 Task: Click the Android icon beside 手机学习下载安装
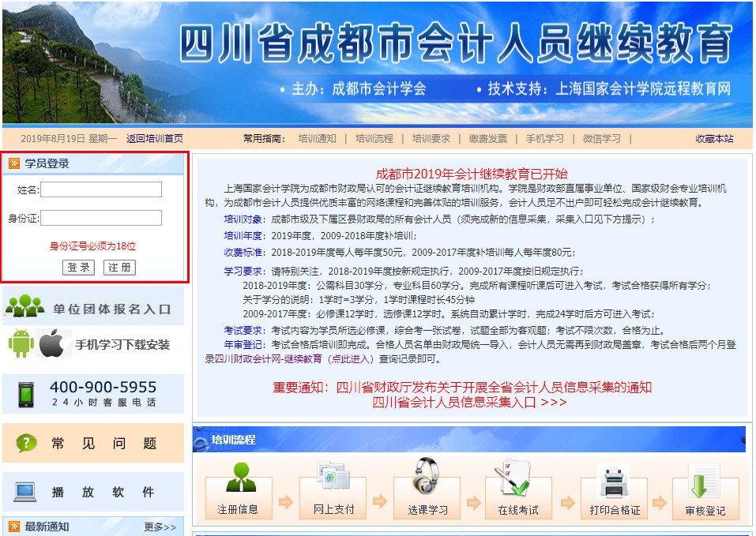click(x=21, y=343)
